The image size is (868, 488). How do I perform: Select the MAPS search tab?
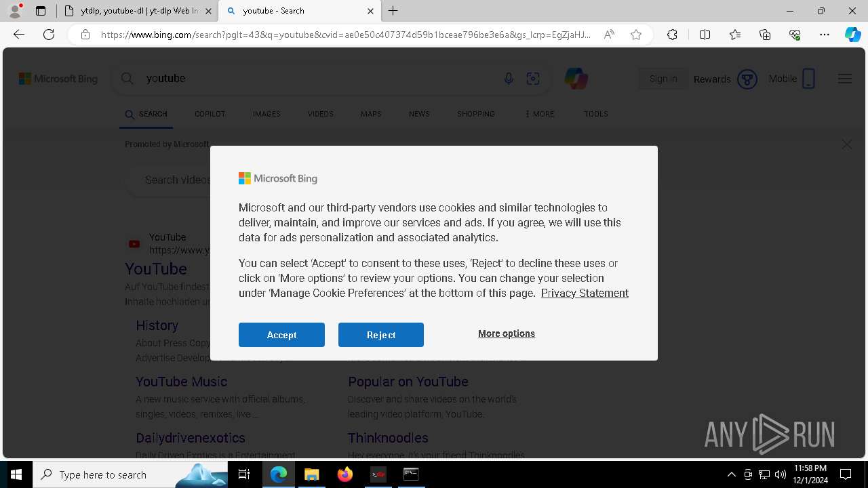(371, 114)
